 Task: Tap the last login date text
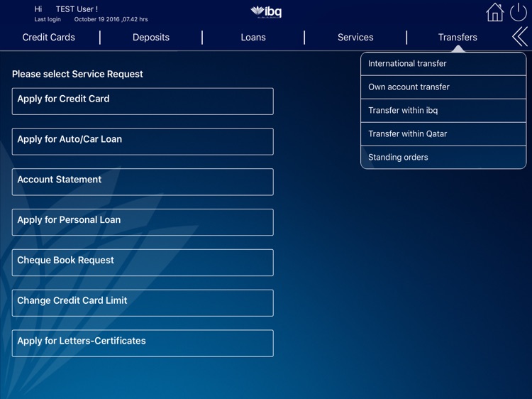coord(111,19)
